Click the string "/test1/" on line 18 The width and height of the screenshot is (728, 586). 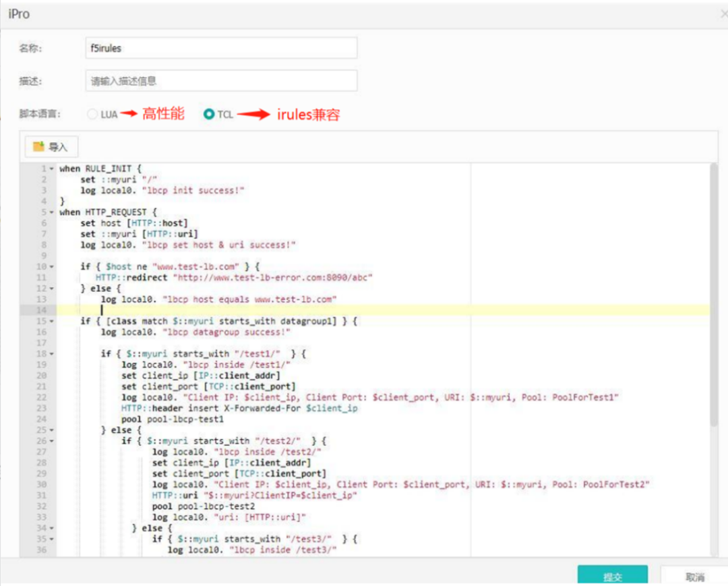click(257, 354)
